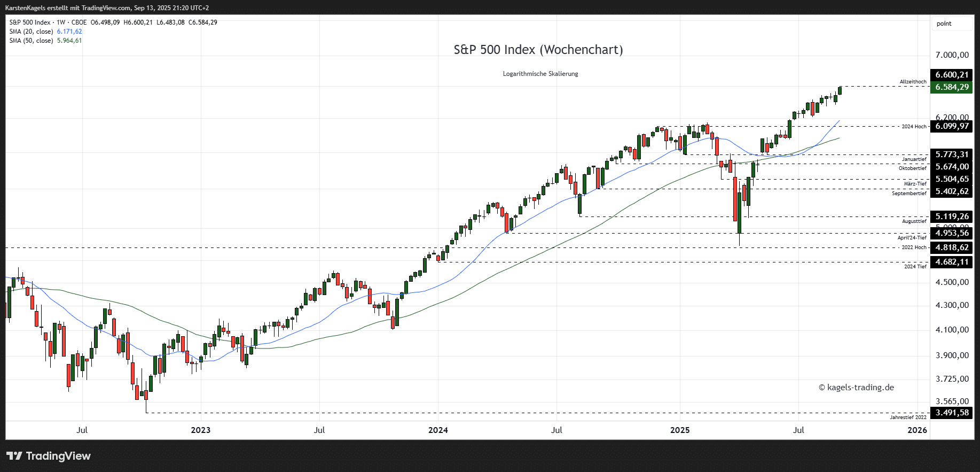Click the 5.674,00 price tag
980x472 pixels.
(x=952, y=167)
